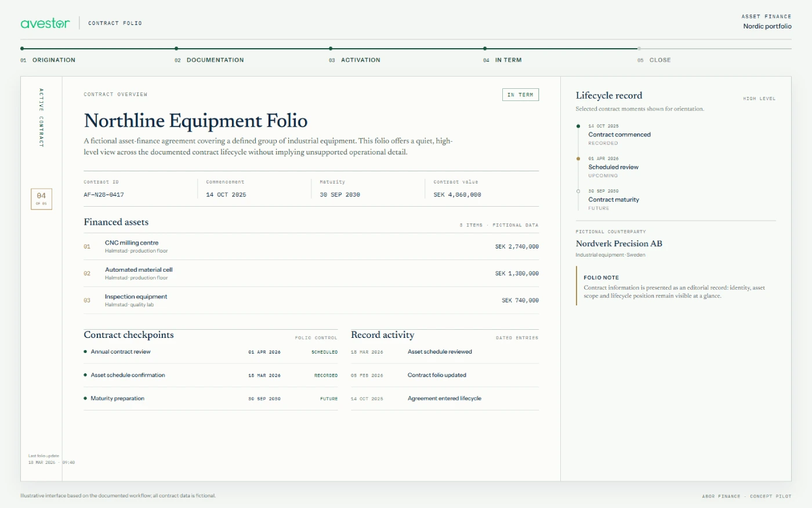Open the Inspection equipment asset
812x508 pixels.
click(311, 300)
